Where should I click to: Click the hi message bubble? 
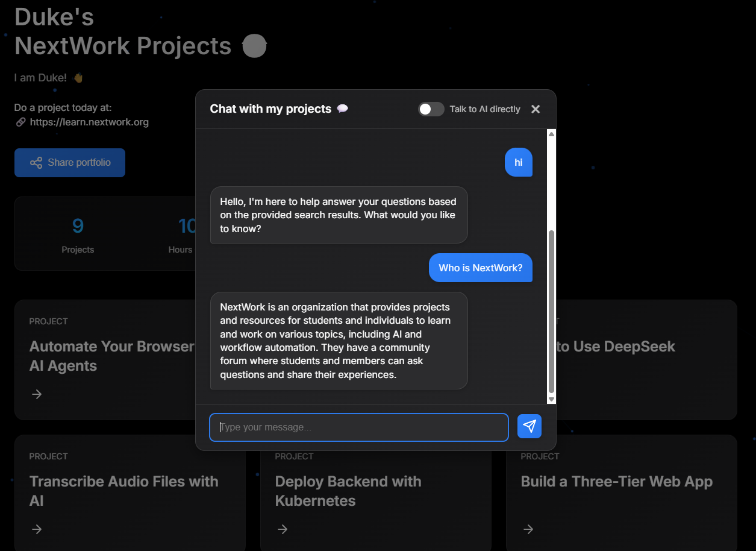(x=518, y=162)
